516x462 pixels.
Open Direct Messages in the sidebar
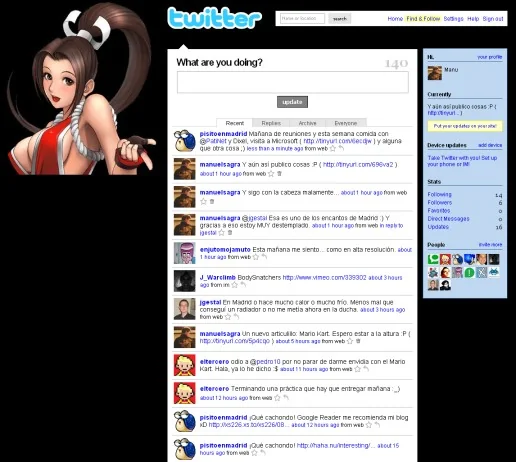pyautogui.click(x=448, y=219)
